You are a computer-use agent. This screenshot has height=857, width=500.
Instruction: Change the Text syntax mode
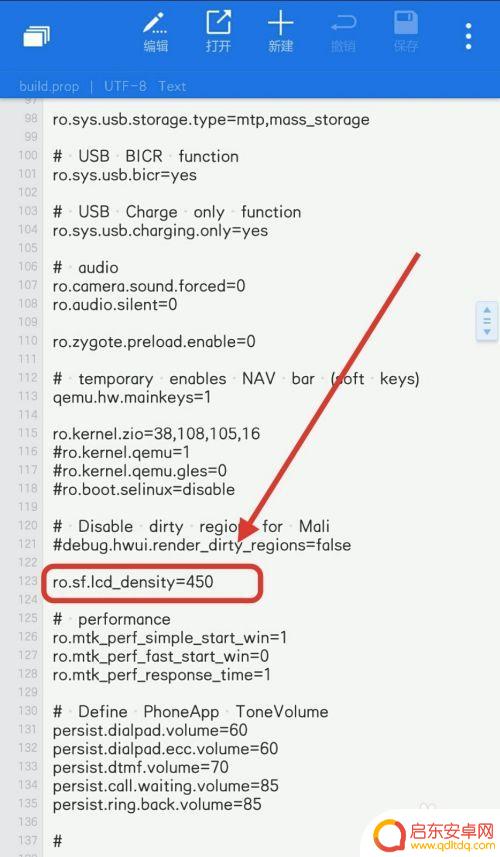172,86
